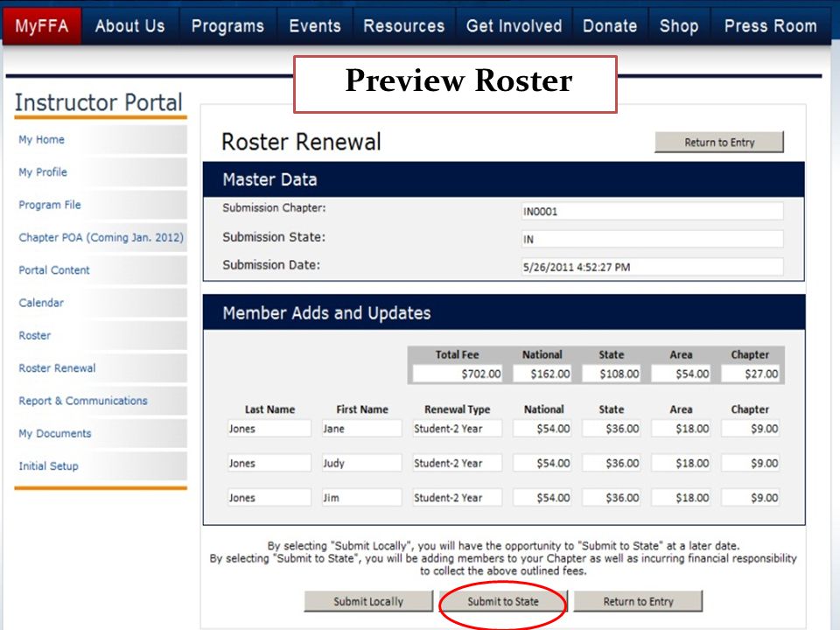Screen dimensions: 840x630
Task: Click the Submit to State button
Action: pyautogui.click(x=502, y=602)
